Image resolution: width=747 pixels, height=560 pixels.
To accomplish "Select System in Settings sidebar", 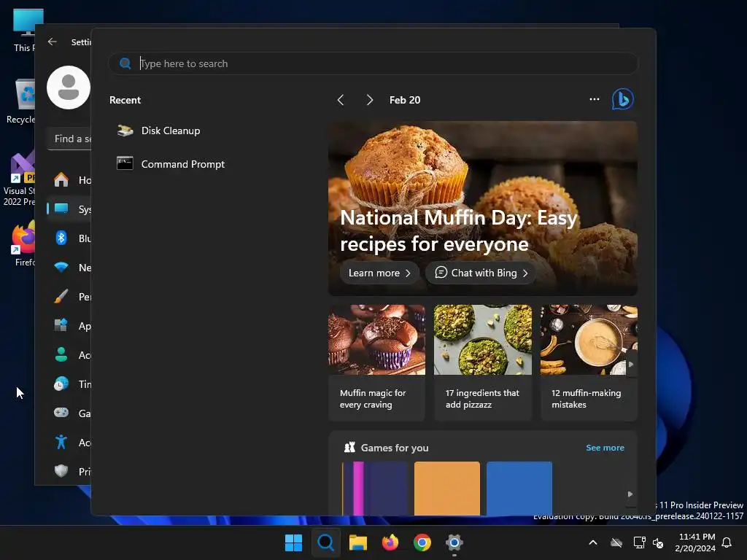I will [x=69, y=209].
